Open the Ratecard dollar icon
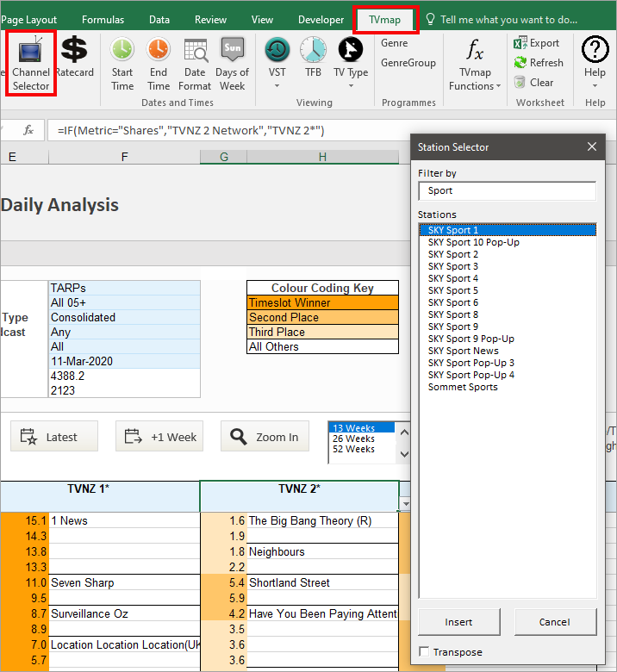617x672 pixels. pos(75,58)
